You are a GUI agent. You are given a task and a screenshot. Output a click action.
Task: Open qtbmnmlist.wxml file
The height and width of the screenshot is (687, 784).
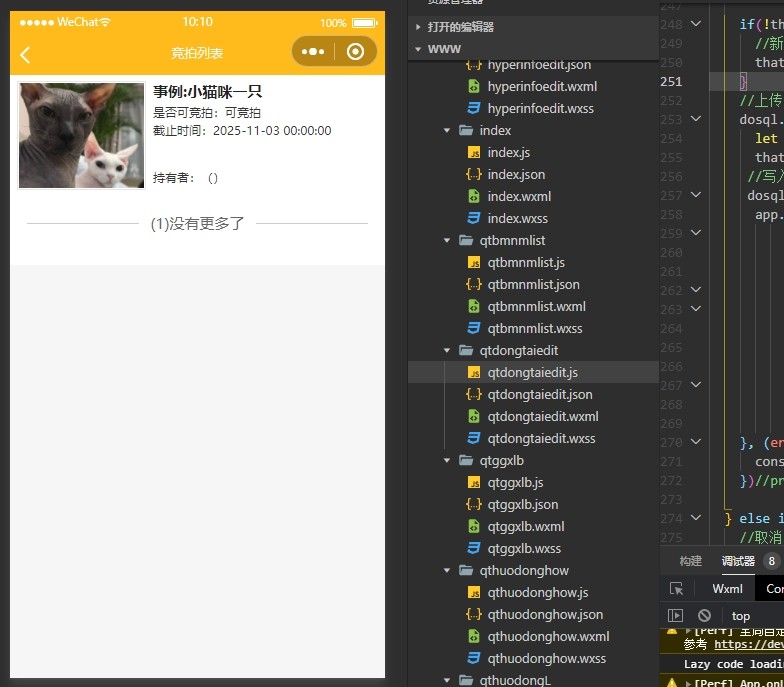pos(536,306)
